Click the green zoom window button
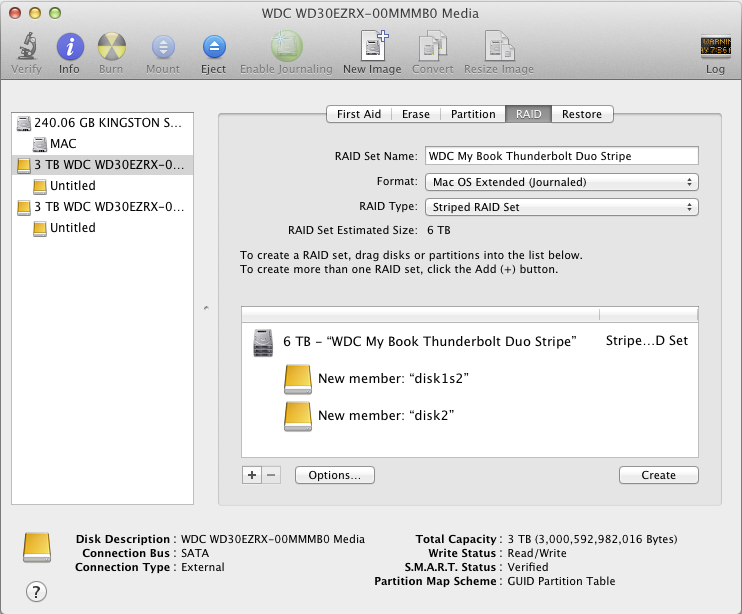The image size is (742, 614). coord(55,13)
